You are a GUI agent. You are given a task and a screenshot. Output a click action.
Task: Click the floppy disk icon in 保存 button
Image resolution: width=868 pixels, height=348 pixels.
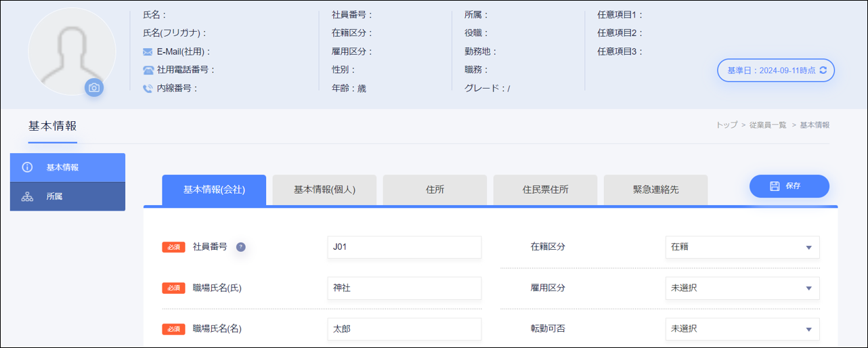point(775,186)
